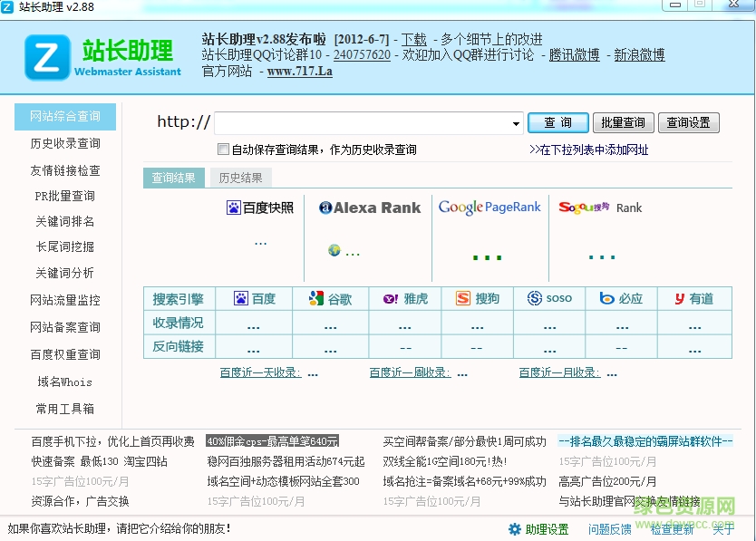Image resolution: width=756 pixels, height=541 pixels.
Task: Select 域名Whois in the sidebar
Action: pos(64,382)
